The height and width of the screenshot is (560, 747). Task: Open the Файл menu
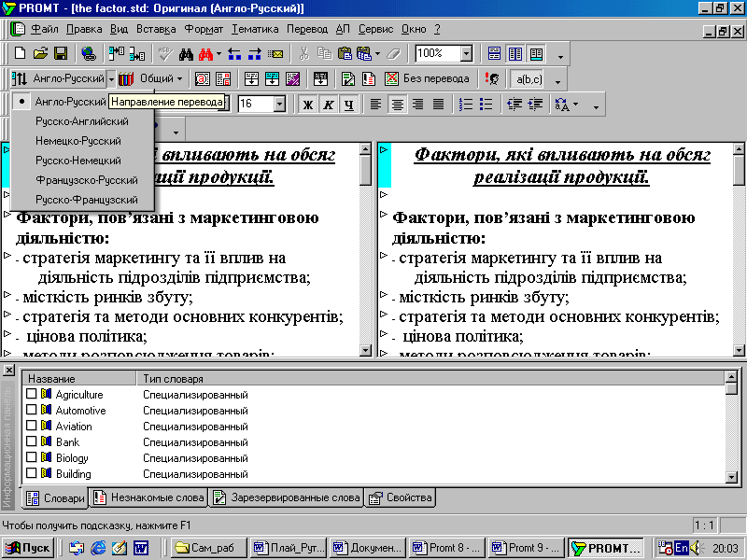point(44,29)
